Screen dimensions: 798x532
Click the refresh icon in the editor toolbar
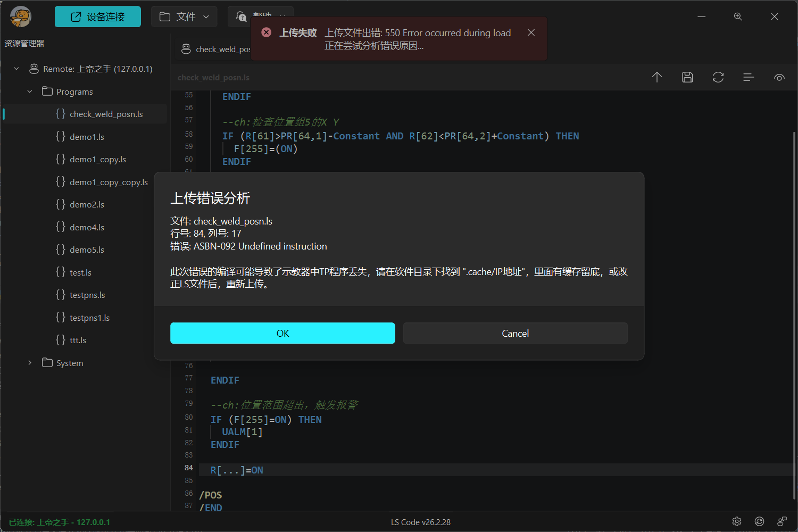tap(718, 77)
